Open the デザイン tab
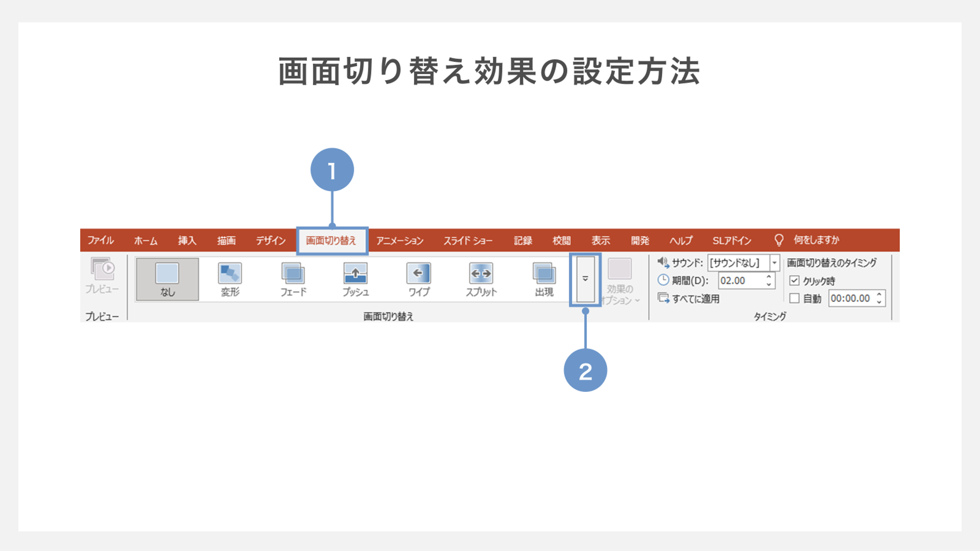980x551 pixels. 271,240
